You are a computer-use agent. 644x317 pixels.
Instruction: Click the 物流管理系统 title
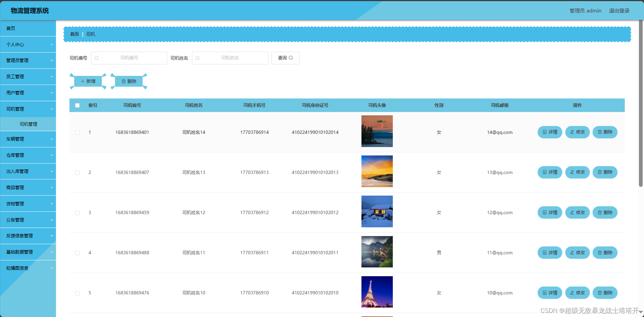pos(30,11)
